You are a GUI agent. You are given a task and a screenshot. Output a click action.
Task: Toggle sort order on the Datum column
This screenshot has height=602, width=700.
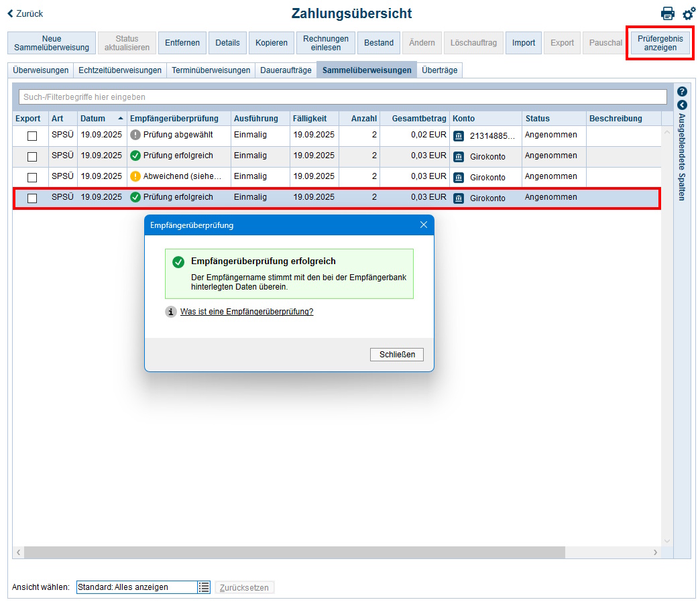(x=94, y=118)
